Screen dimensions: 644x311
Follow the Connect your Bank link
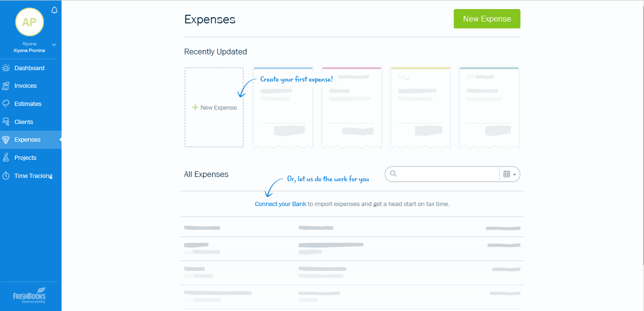pos(280,204)
